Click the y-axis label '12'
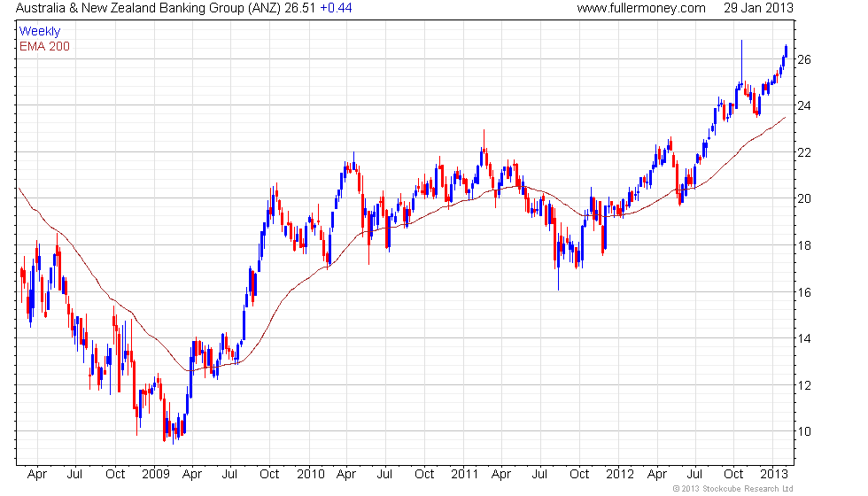 pyautogui.click(x=804, y=384)
